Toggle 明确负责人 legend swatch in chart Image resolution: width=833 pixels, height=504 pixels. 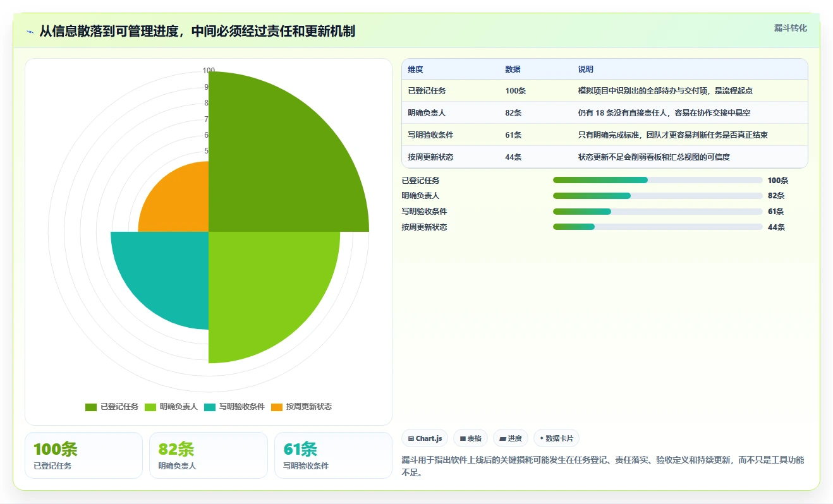pyautogui.click(x=150, y=407)
